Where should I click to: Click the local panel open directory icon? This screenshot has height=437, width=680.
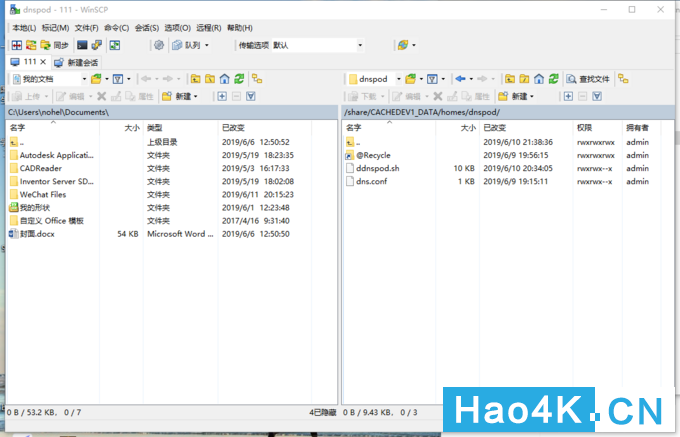96,79
